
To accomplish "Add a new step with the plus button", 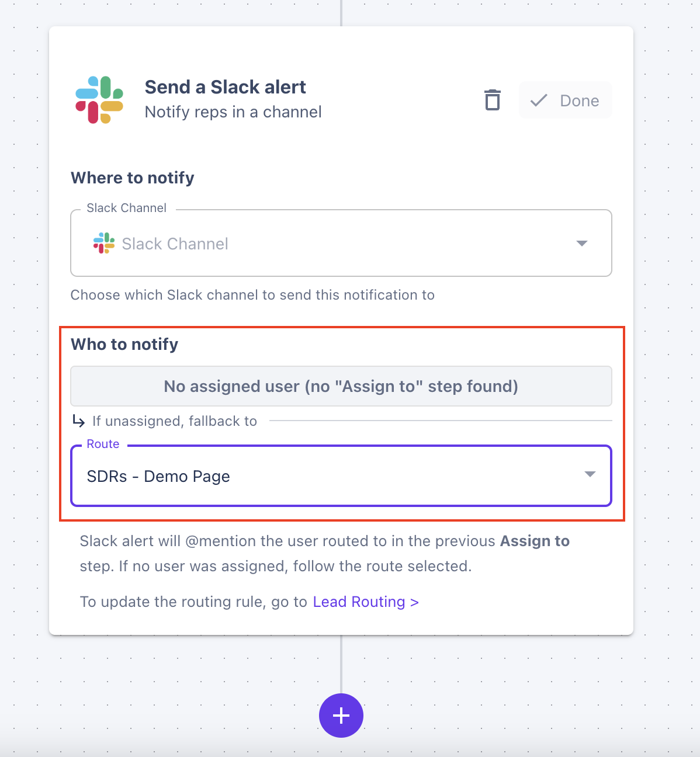I will (x=341, y=716).
